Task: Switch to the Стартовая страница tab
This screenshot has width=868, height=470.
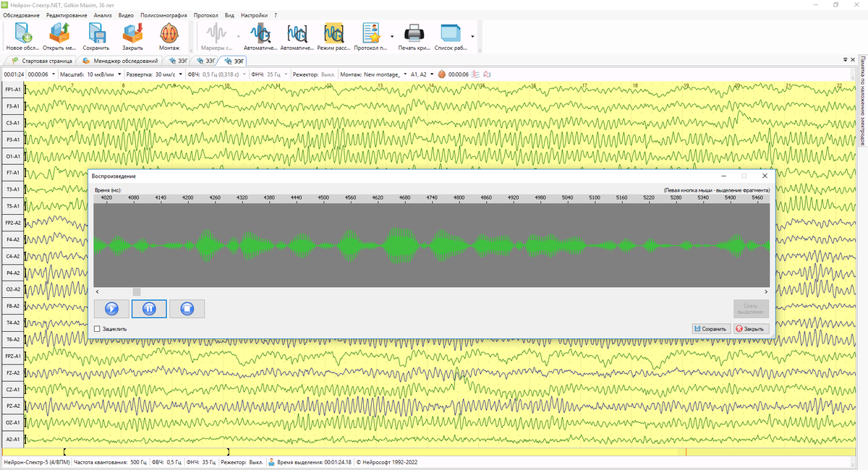Action: [x=41, y=61]
